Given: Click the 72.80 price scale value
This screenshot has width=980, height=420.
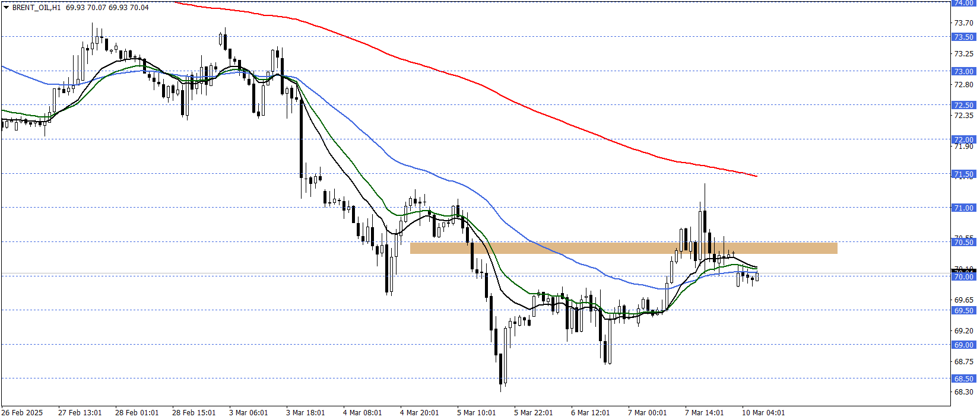Looking at the screenshot, I should point(963,84).
